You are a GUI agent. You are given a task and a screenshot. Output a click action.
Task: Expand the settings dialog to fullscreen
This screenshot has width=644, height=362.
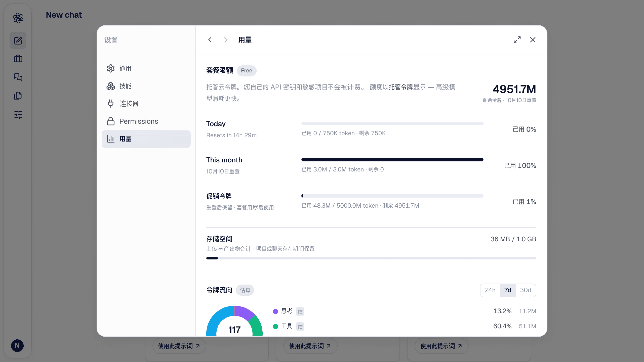click(517, 40)
